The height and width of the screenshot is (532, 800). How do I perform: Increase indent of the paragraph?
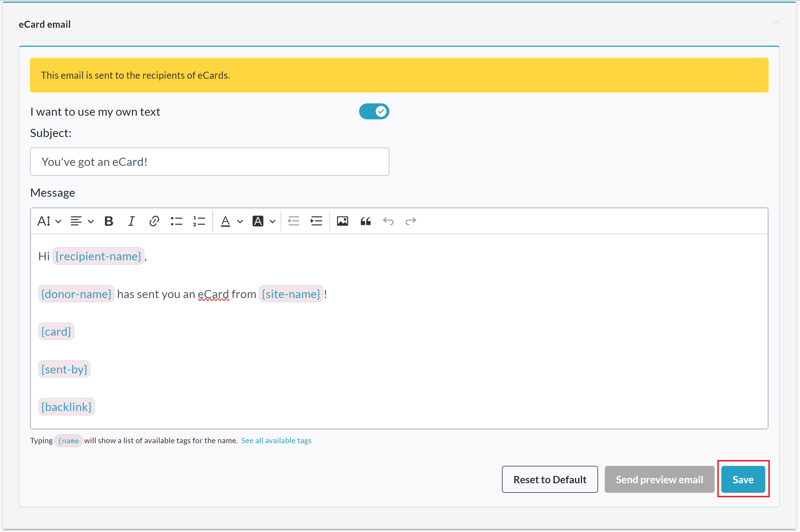click(316, 221)
